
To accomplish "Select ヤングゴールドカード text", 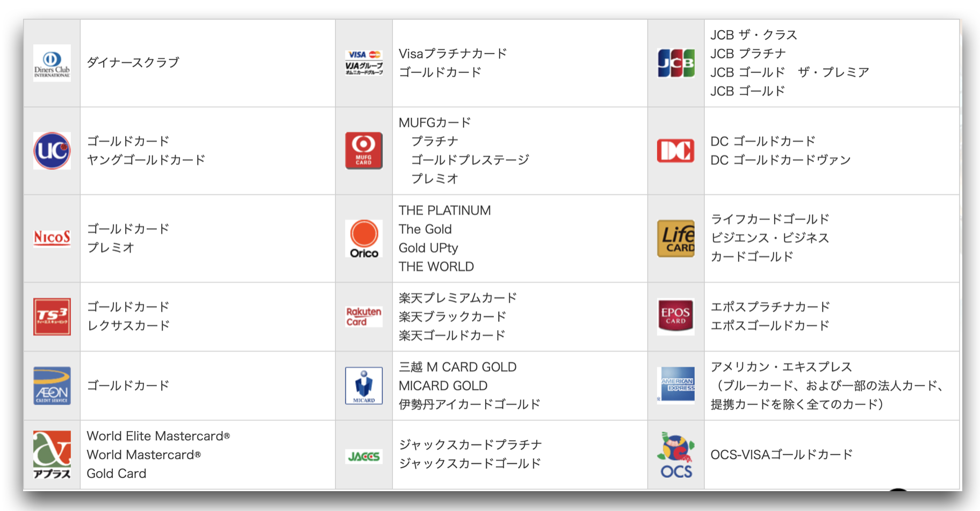I will click(146, 160).
